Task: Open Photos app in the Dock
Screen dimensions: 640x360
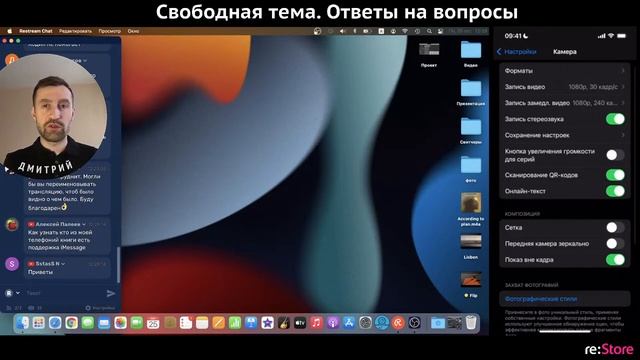Action: tap(120, 323)
